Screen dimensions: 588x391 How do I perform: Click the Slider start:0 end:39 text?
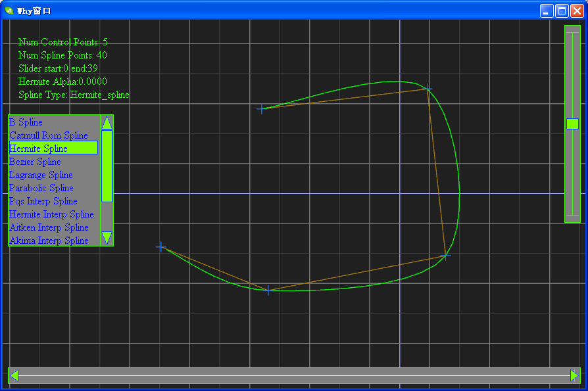(58, 68)
